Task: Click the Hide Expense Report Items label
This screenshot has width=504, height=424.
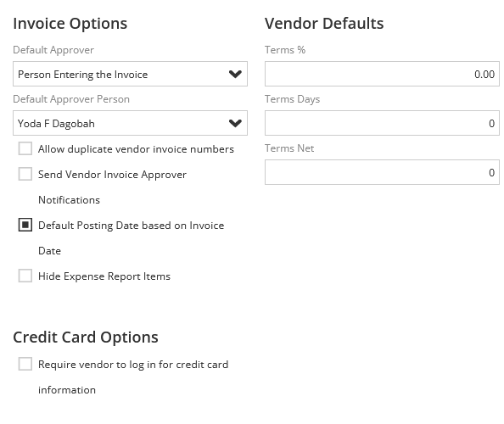Action: click(x=104, y=276)
